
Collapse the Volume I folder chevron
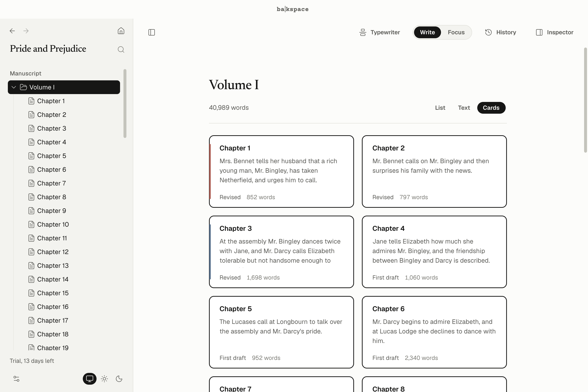pyautogui.click(x=14, y=87)
